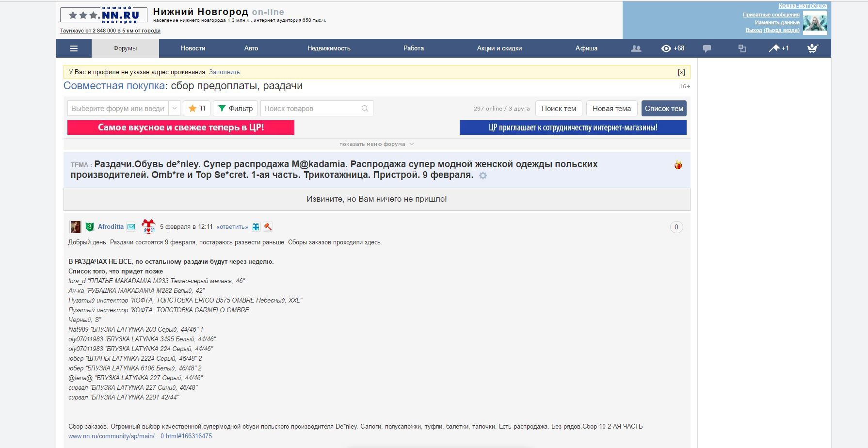868x448 pixels.
Task: Click the blue «ЦР приглашает к сотрудничеству» banner
Action: pos(573,128)
